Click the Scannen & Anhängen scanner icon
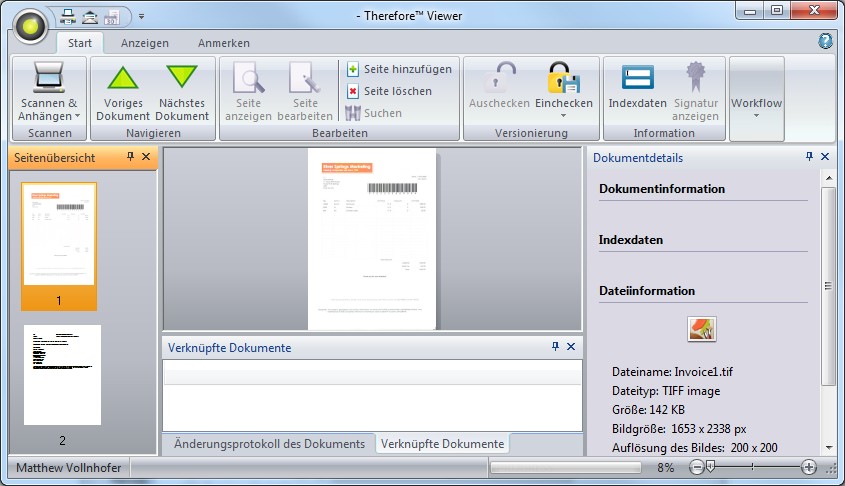845x486 pixels. (48, 78)
